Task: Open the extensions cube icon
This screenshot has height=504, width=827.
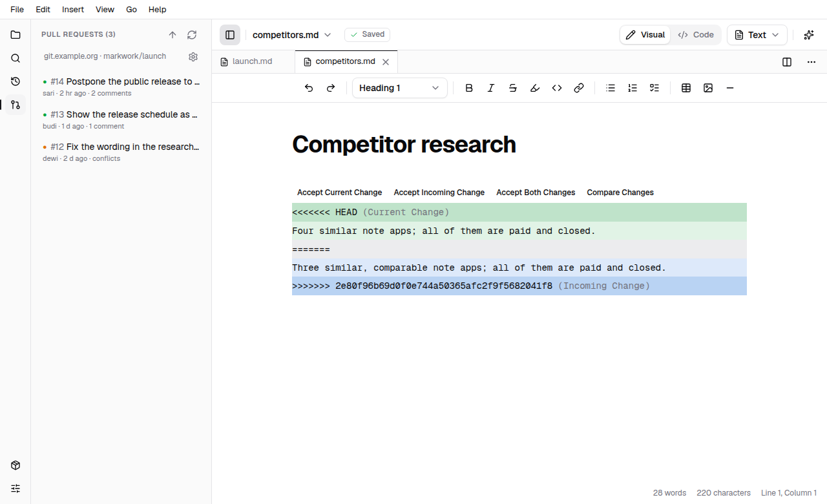Action: click(16, 465)
